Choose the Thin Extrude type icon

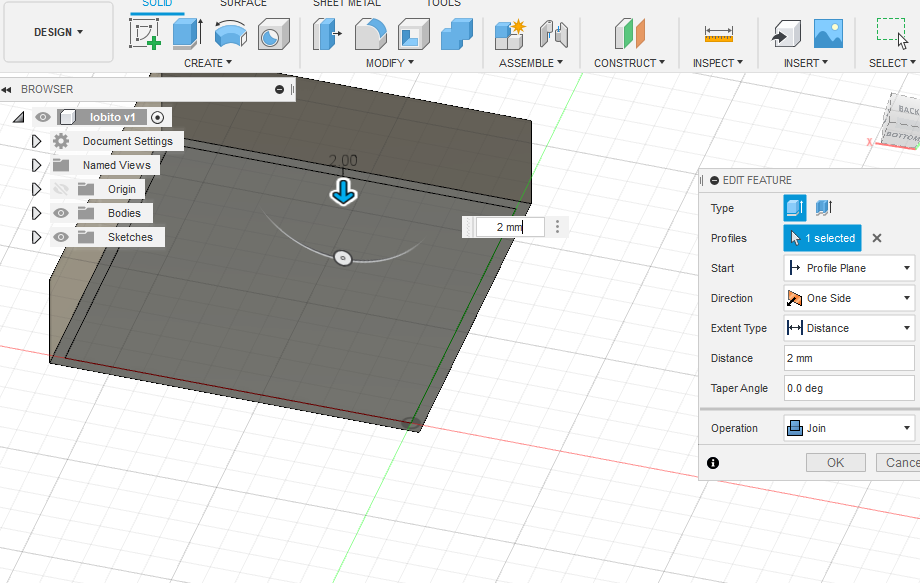click(824, 208)
